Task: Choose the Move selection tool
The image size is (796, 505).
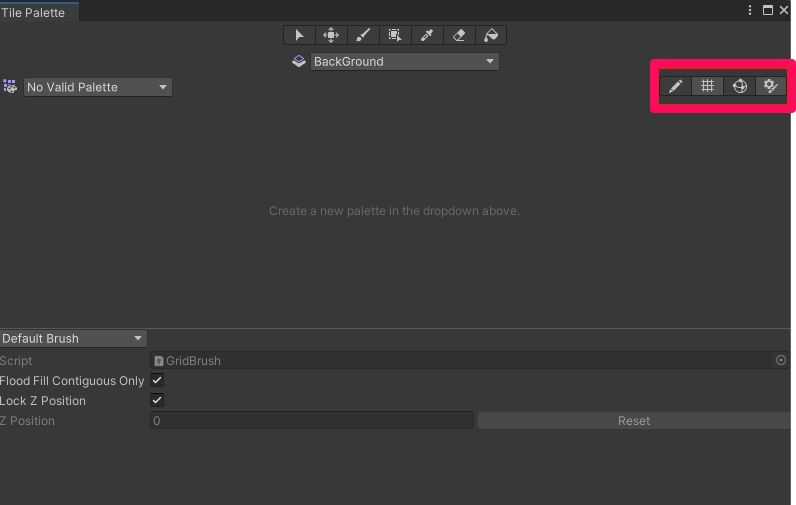Action: tap(331, 35)
